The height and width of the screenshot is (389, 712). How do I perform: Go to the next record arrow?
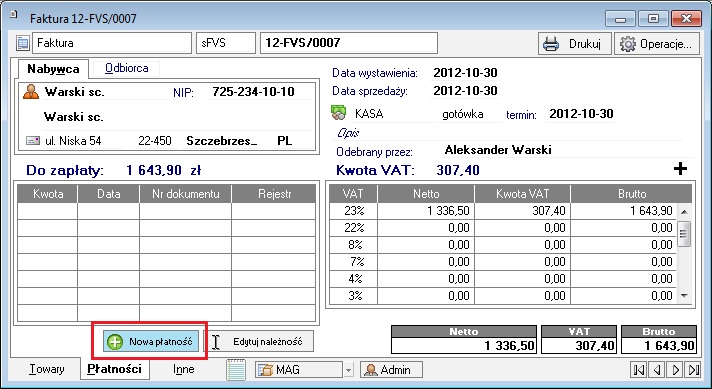[675, 370]
